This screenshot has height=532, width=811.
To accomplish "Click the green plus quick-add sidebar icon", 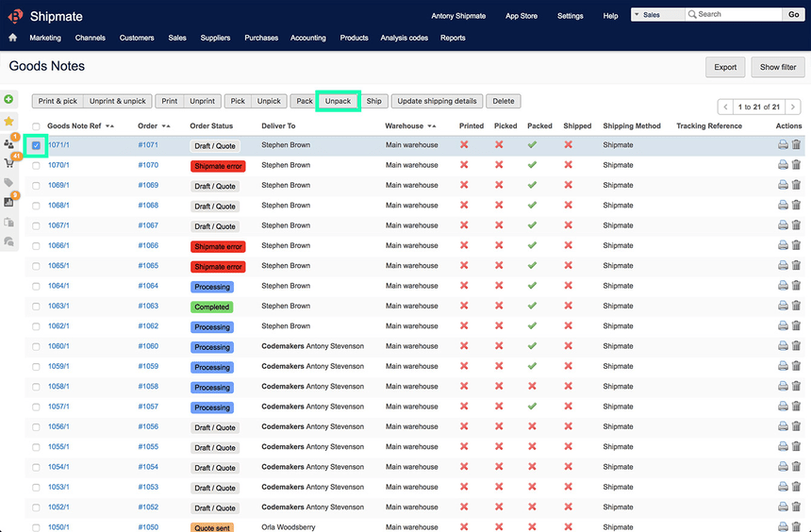I will tap(8, 99).
